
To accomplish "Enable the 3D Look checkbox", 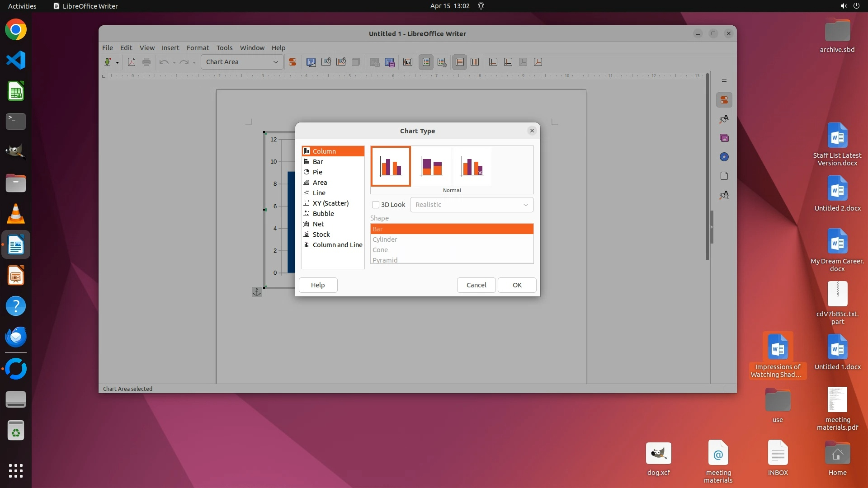I will pos(376,205).
